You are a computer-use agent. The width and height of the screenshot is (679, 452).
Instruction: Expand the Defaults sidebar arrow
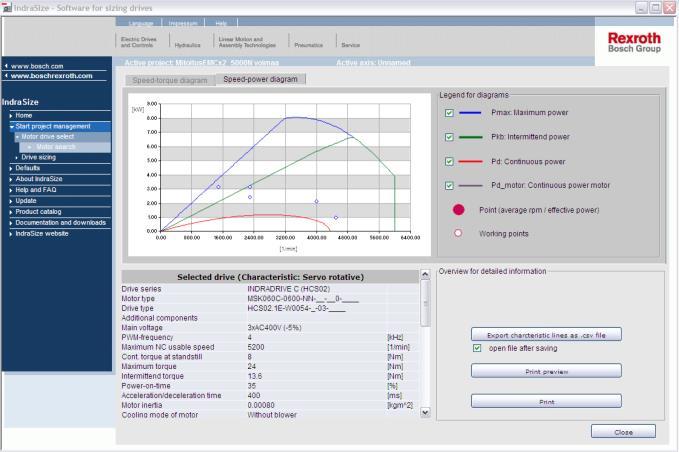tap(11, 168)
